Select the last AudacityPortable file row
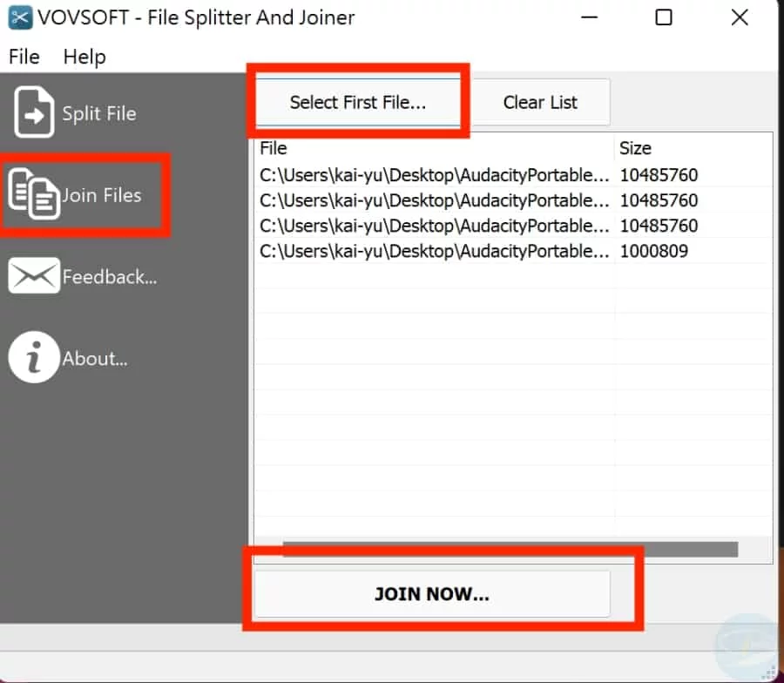The height and width of the screenshot is (683, 784). tap(513, 251)
